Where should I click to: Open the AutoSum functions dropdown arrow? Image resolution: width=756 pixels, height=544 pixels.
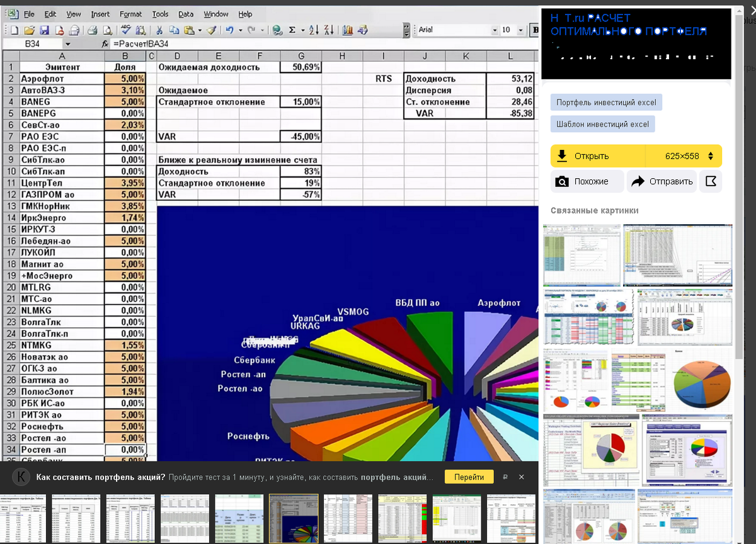(x=302, y=30)
